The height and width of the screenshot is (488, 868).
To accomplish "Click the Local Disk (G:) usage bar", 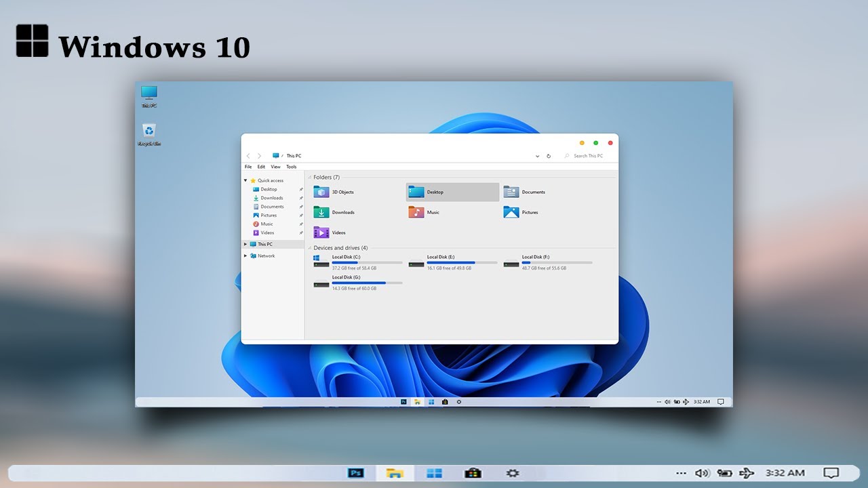I will click(x=367, y=283).
